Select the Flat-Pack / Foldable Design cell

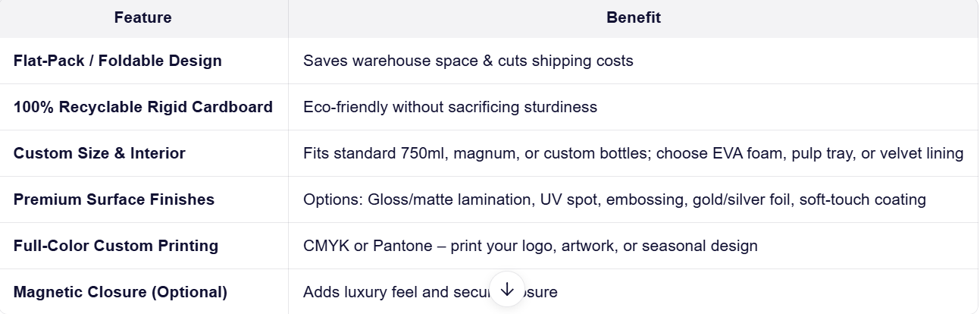117,61
